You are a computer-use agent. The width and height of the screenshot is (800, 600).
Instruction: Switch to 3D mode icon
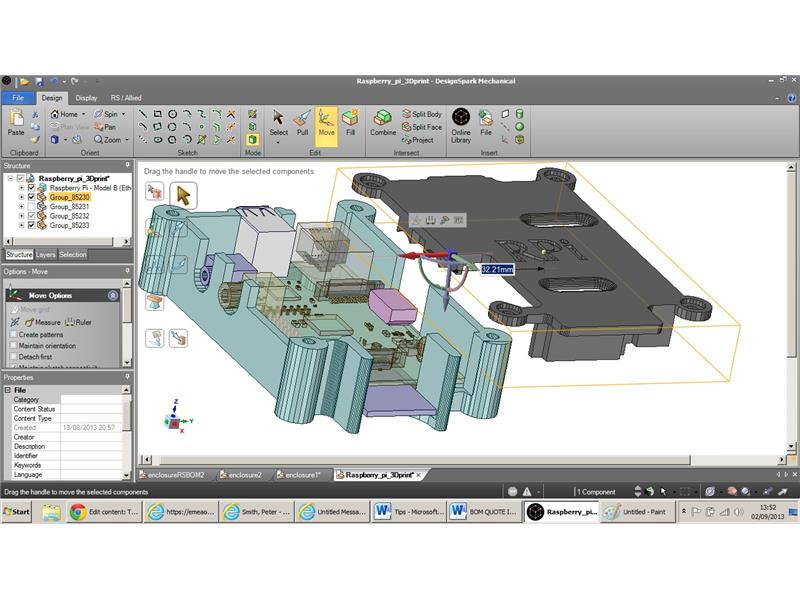(252, 140)
